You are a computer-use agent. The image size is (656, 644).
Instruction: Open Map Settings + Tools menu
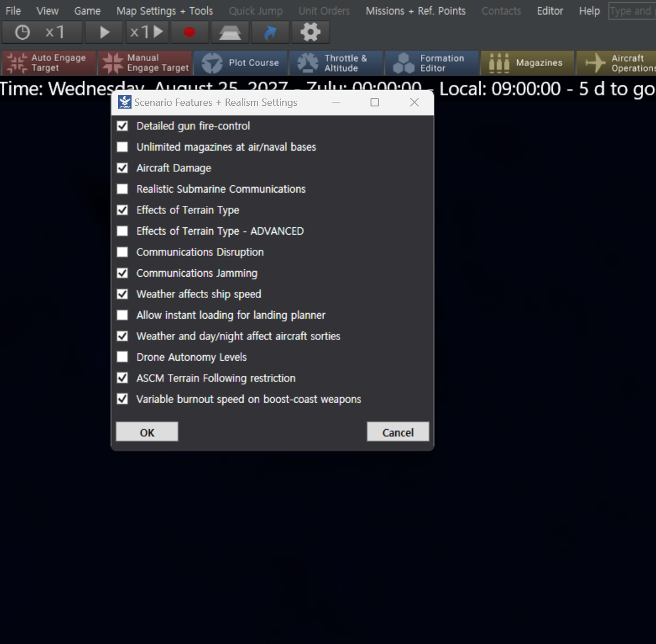pyautogui.click(x=165, y=11)
